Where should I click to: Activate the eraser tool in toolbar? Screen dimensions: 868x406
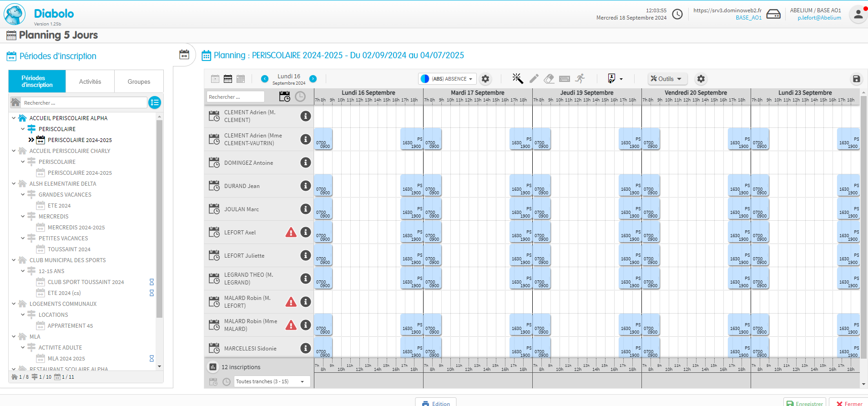(x=549, y=79)
